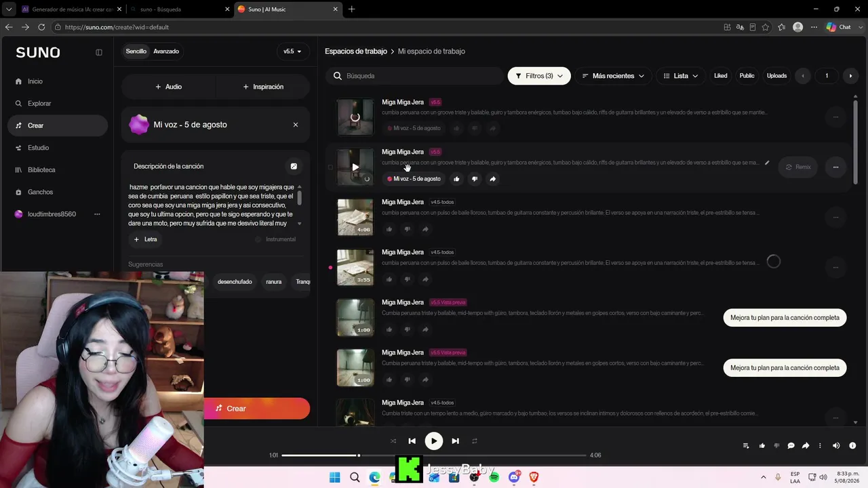Share the second Miga Miga Jera v5.5 song

pyautogui.click(x=493, y=179)
